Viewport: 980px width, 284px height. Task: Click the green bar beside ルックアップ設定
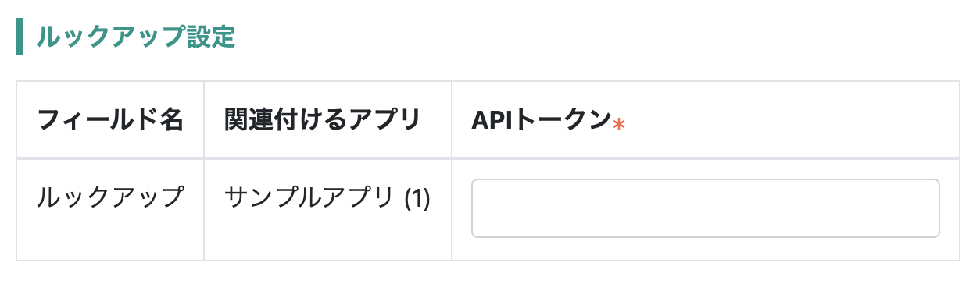20,36
